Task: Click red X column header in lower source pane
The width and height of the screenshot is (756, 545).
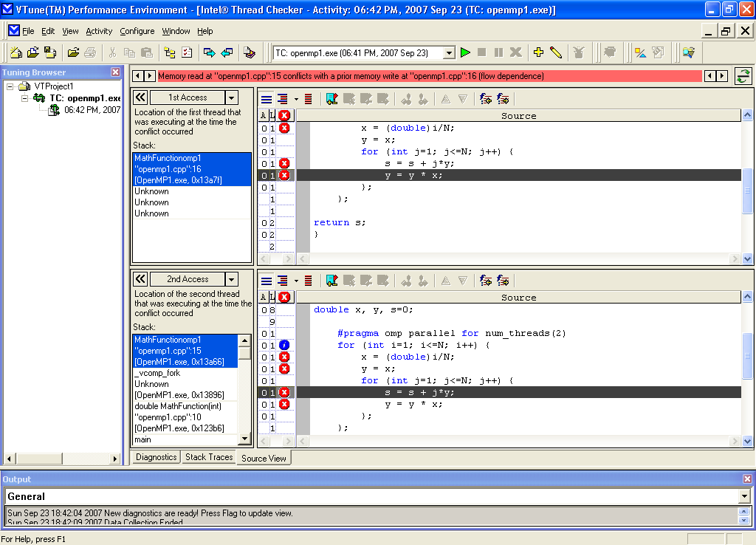Action: tap(284, 297)
